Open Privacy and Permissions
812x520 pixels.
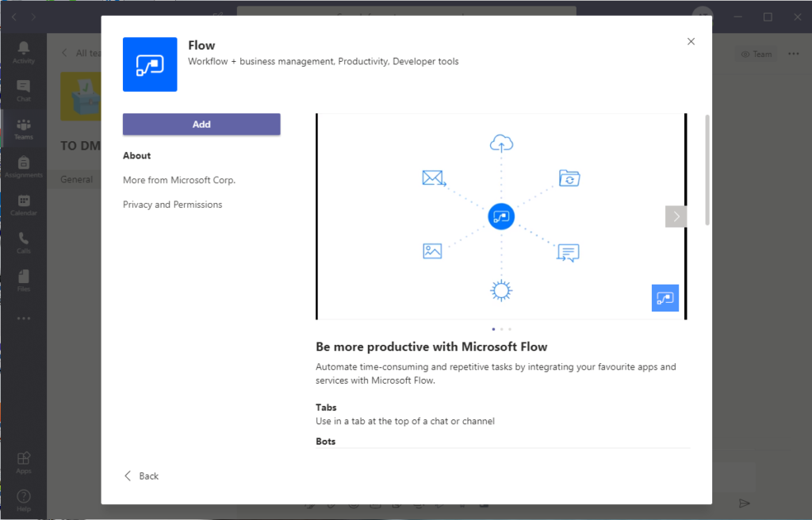(x=172, y=204)
